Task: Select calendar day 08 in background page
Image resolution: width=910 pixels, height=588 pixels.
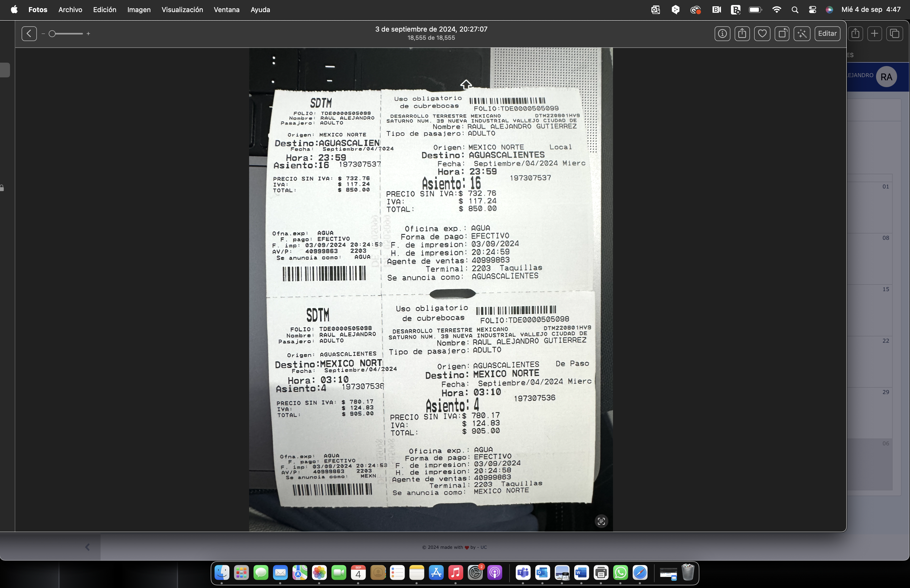Action: tap(886, 238)
